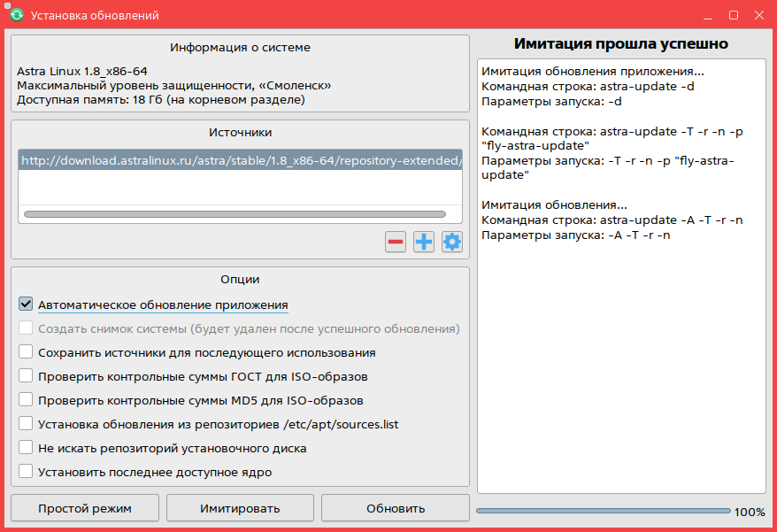The width and height of the screenshot is (777, 532).
Task: Maximize the update installer window
Action: [733, 15]
